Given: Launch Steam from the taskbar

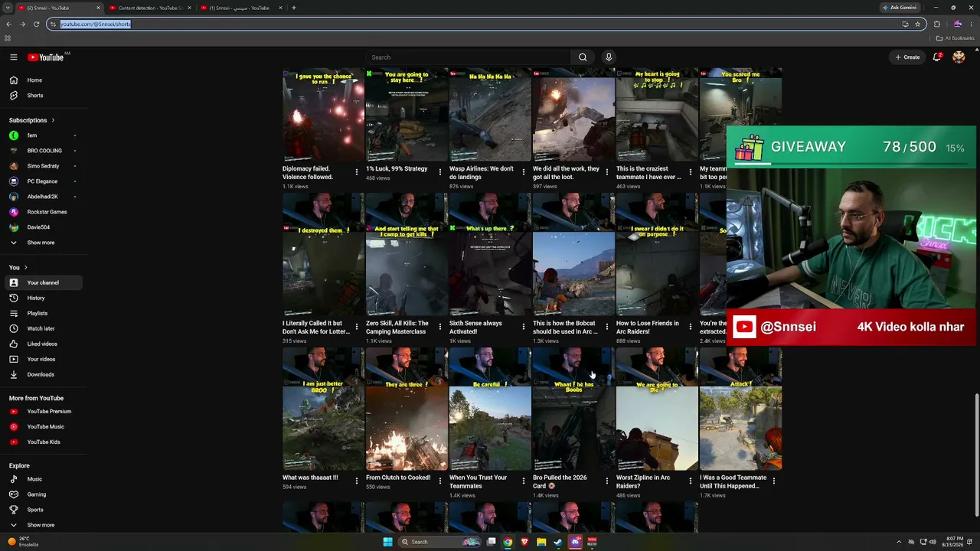Looking at the screenshot, I should tap(558, 542).
